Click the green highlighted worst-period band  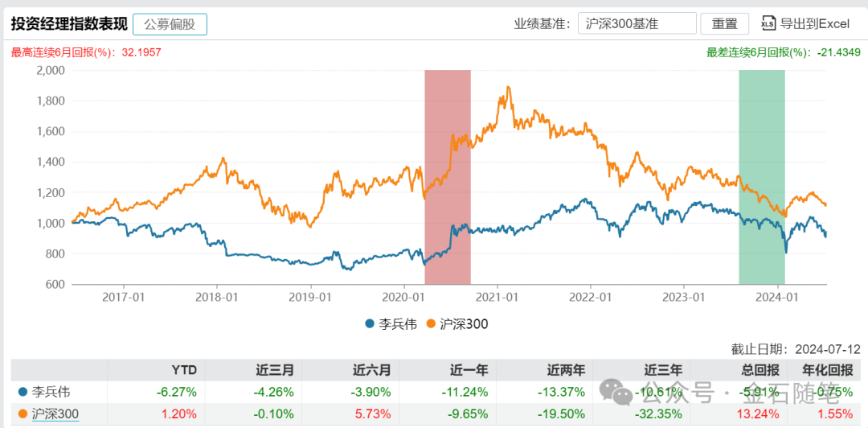click(x=761, y=177)
